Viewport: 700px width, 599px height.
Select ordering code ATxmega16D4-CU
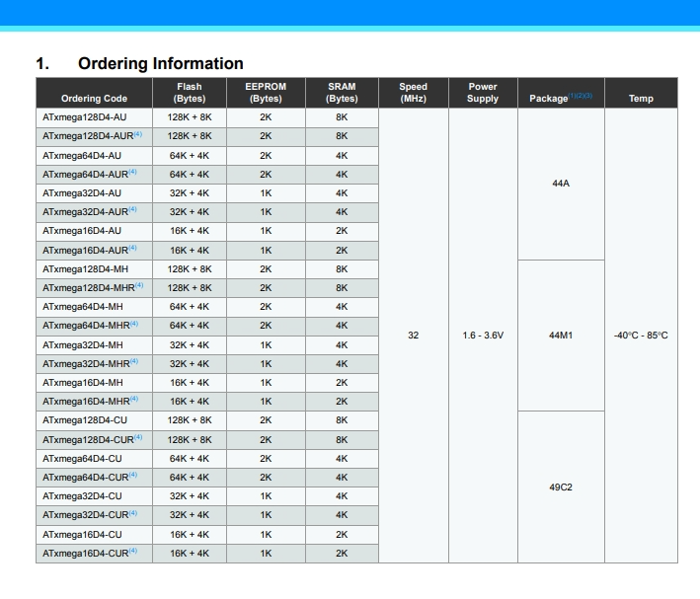(82, 534)
